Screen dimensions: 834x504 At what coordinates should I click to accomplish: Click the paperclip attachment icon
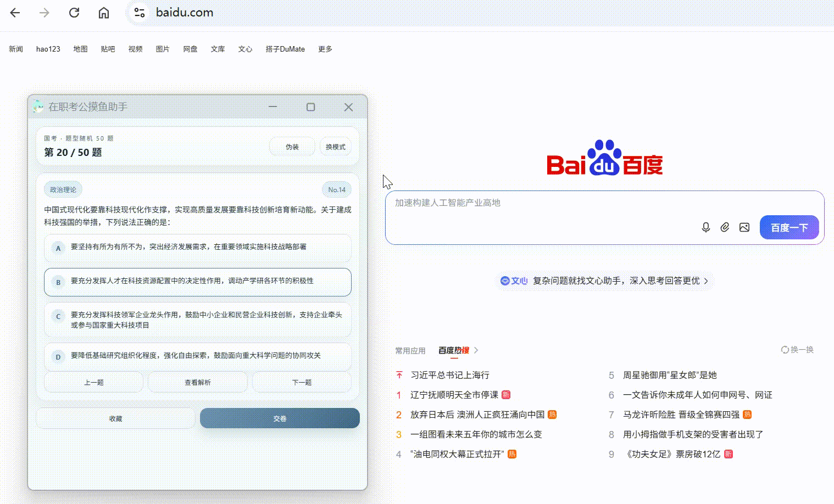[725, 227]
